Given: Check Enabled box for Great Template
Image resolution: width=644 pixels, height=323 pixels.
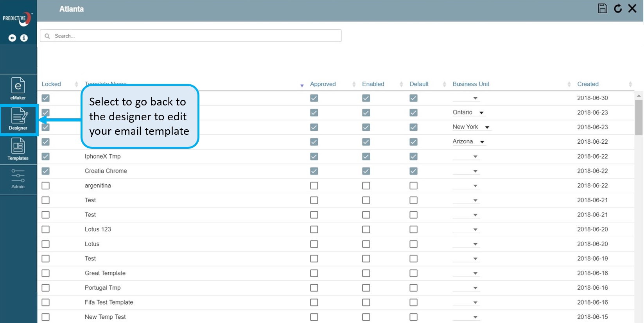Looking at the screenshot, I should click(x=366, y=273).
